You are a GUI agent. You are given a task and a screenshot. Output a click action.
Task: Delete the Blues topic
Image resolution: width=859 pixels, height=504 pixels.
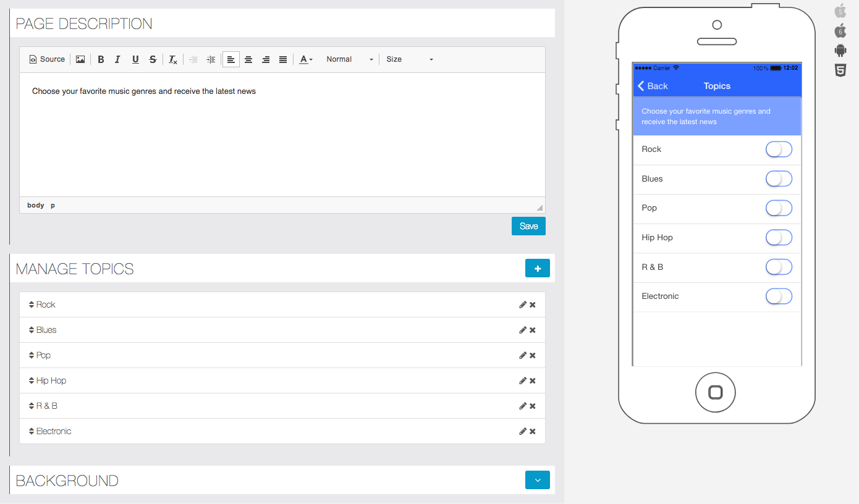(533, 330)
